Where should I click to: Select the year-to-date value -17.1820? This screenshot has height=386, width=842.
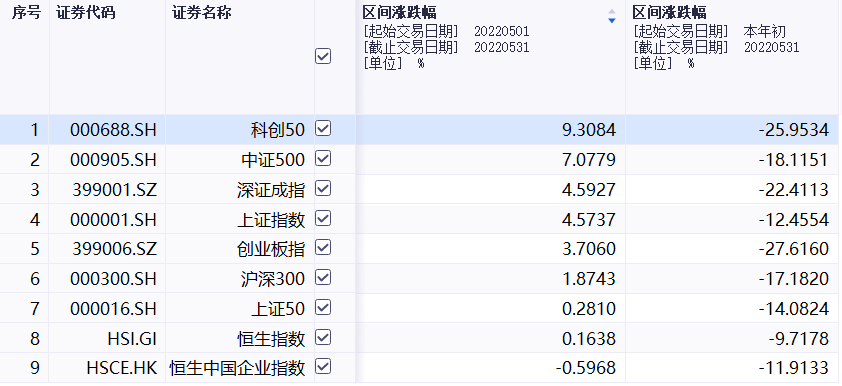(x=794, y=279)
